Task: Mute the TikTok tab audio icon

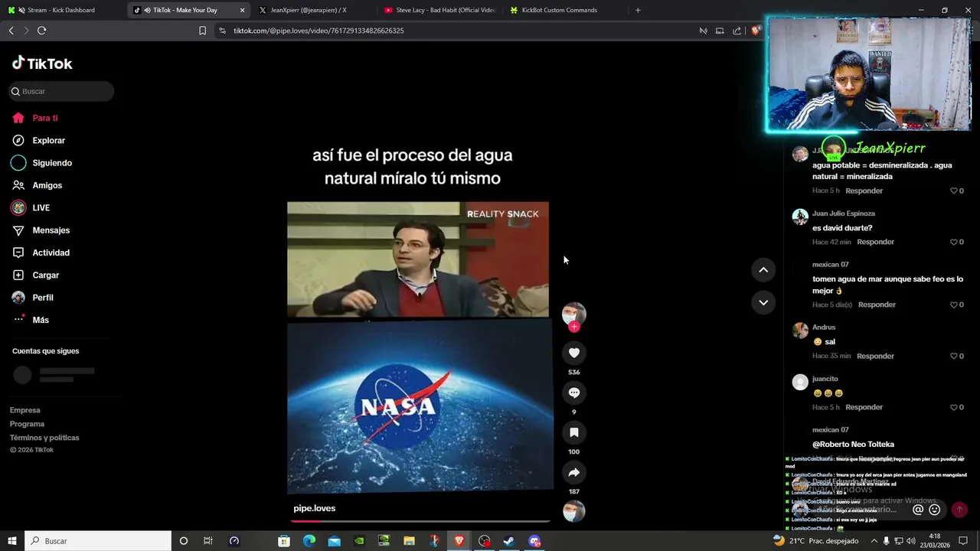Action: pyautogui.click(x=147, y=10)
